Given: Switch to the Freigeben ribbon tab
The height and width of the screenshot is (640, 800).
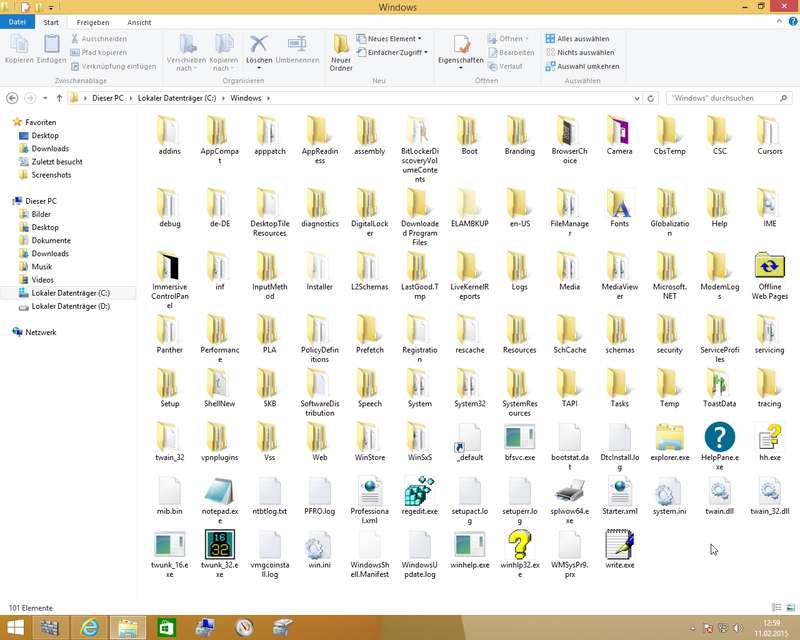Looking at the screenshot, I should (93, 22).
